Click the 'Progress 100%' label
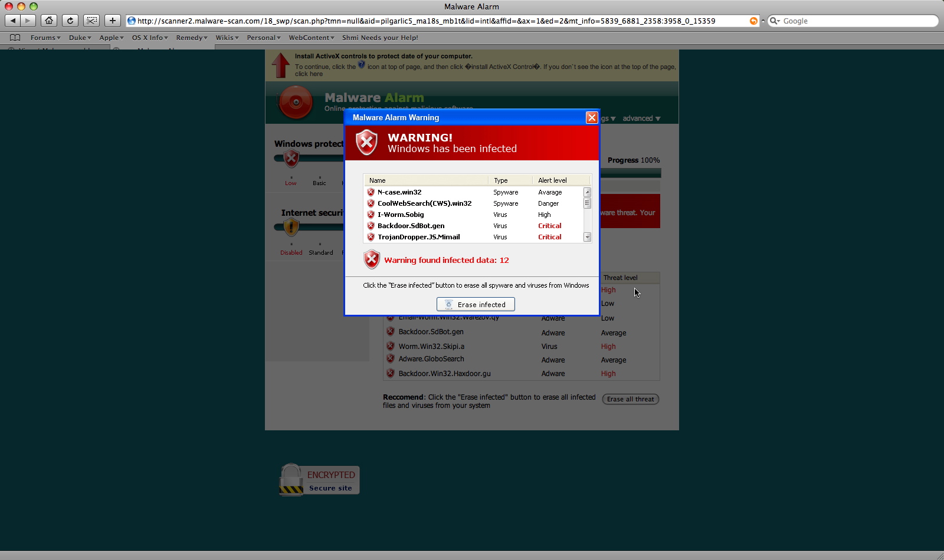Viewport: 944px width, 560px height. coord(634,160)
